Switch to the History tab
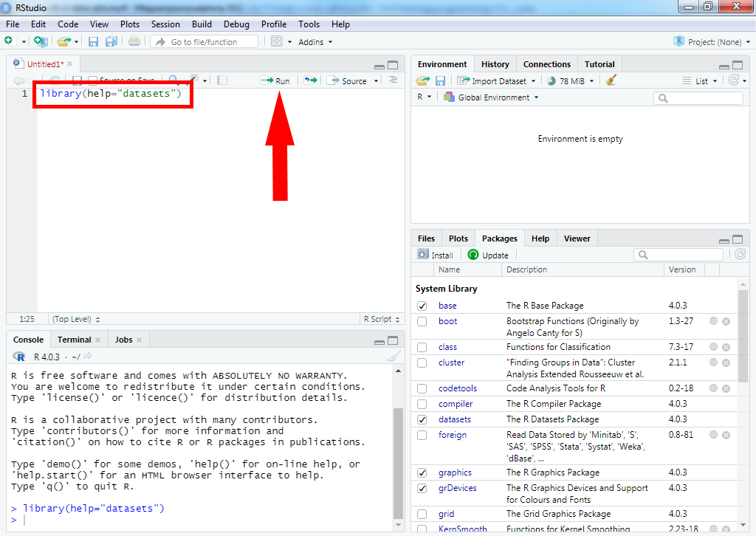 [495, 64]
